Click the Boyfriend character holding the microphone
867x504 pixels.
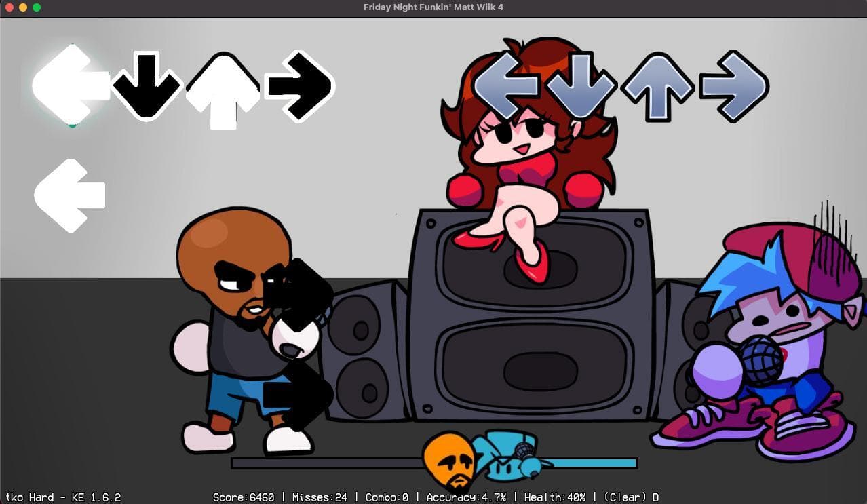(760, 341)
